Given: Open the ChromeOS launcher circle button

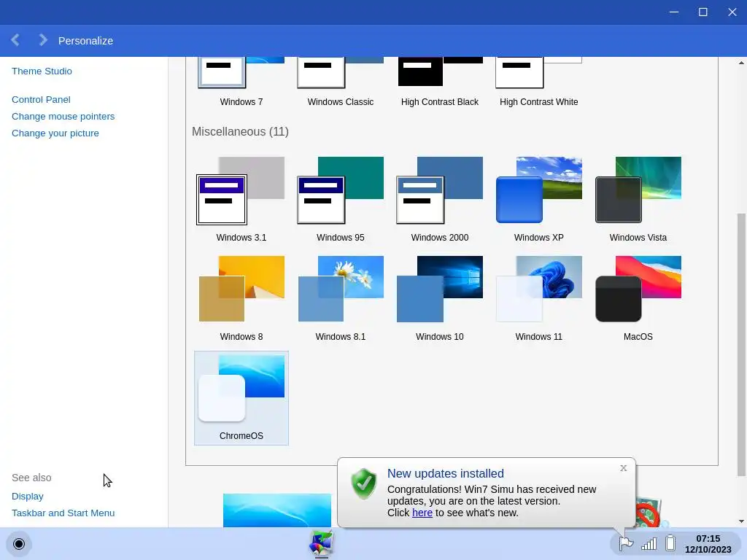Looking at the screenshot, I should [x=19, y=544].
